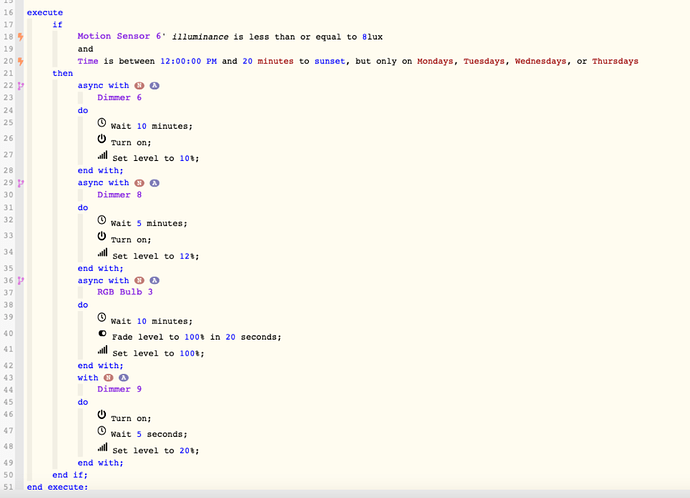
Task: Click the 'Wait 5 seconds;' statement
Action: click(149, 434)
